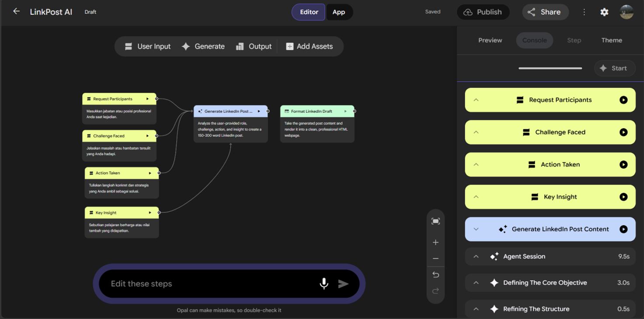Toggle the Agent Session row chevron
The width and height of the screenshot is (644, 319).
point(476,257)
